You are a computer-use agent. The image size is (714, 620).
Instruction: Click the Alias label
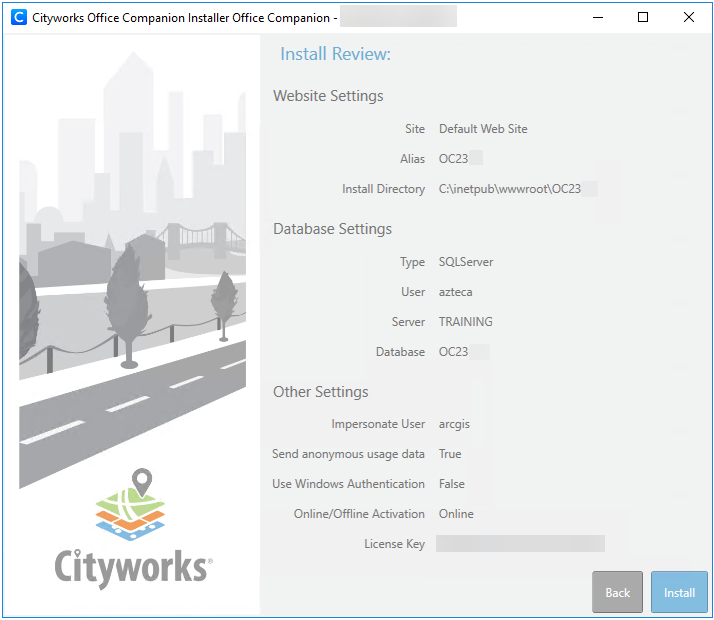pyautogui.click(x=412, y=159)
